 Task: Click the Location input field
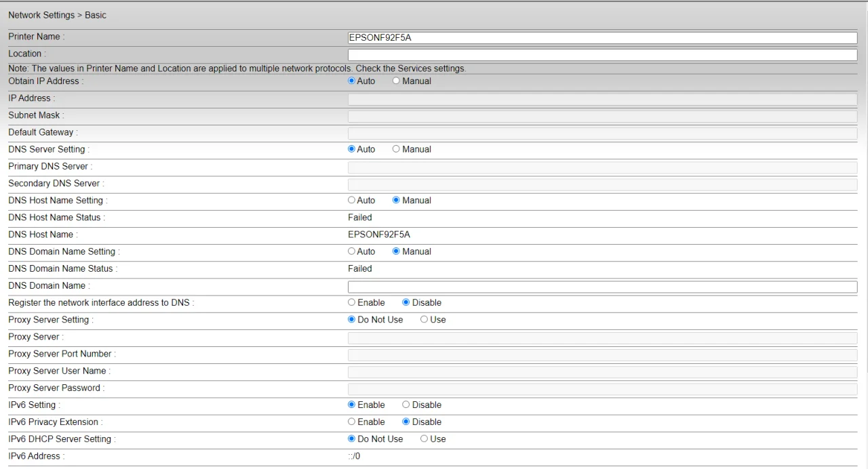click(602, 55)
